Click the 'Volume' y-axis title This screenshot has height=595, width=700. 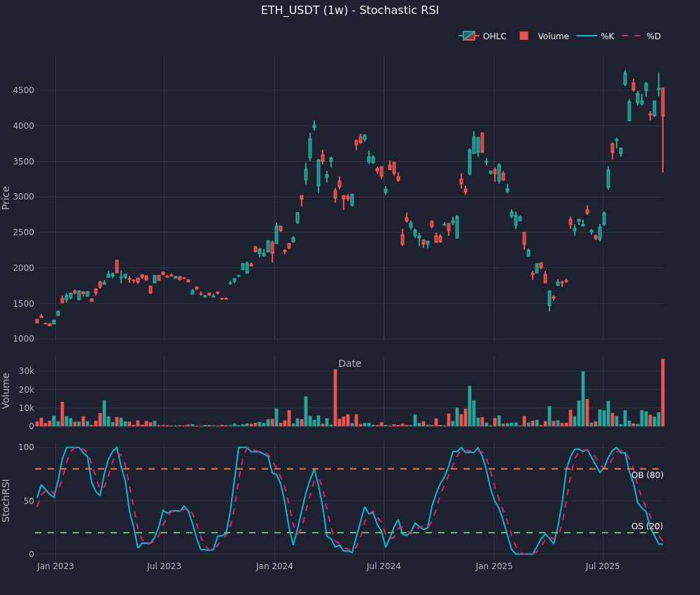coord(6,391)
